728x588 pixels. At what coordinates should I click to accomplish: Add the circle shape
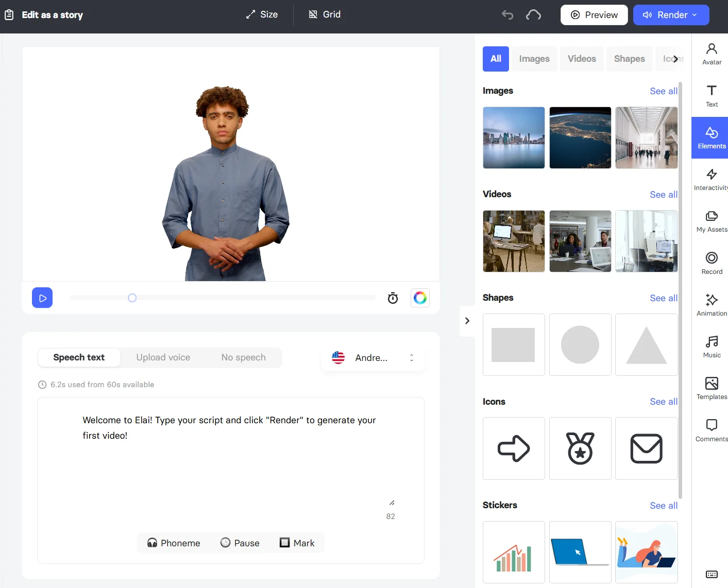pos(580,344)
